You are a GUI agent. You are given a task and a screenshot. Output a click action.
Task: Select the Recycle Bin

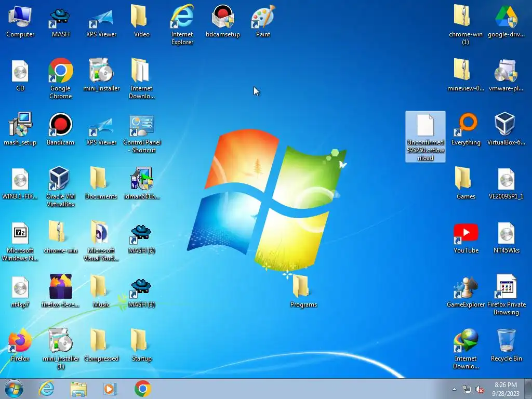(x=506, y=345)
